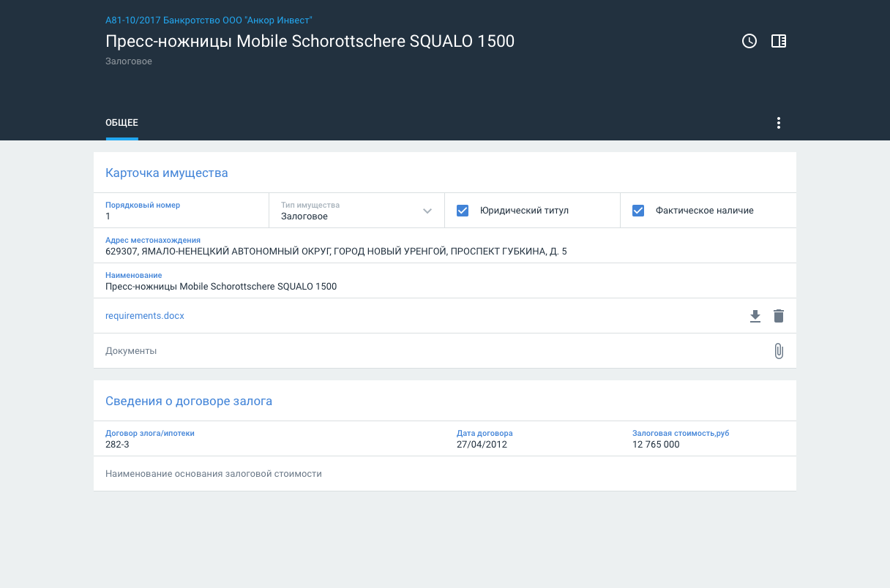Switch to the ОБЩЕЕ tab
890x588 pixels.
click(121, 123)
